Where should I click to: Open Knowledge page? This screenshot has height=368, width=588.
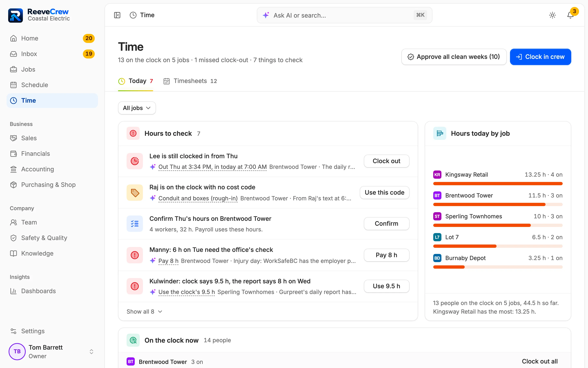click(52, 253)
